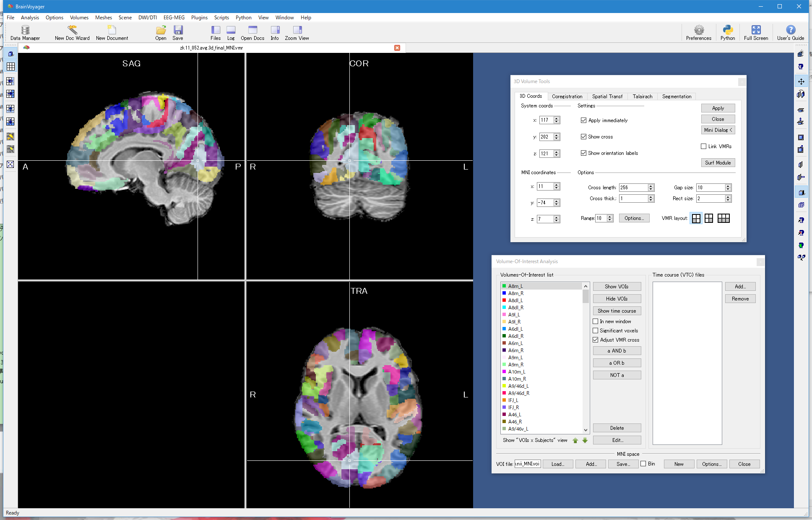Move VOI up with green up arrow
Viewport: 812px width, 520px height.
575,440
